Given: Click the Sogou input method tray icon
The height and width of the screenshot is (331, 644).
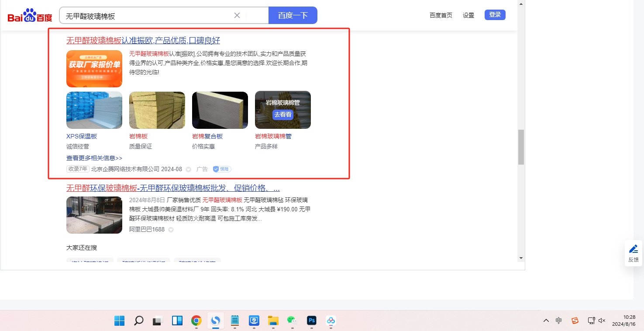Looking at the screenshot, I should click(575, 321).
